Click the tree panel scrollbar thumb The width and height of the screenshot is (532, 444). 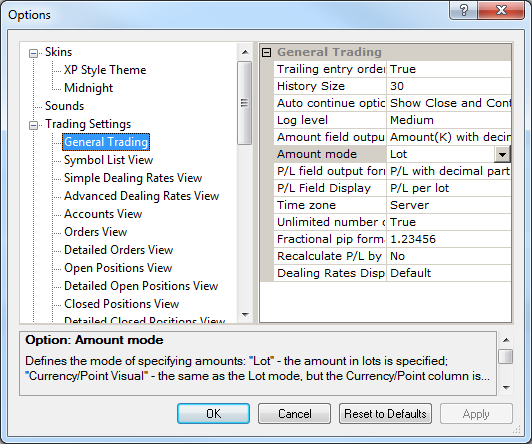[x=244, y=103]
